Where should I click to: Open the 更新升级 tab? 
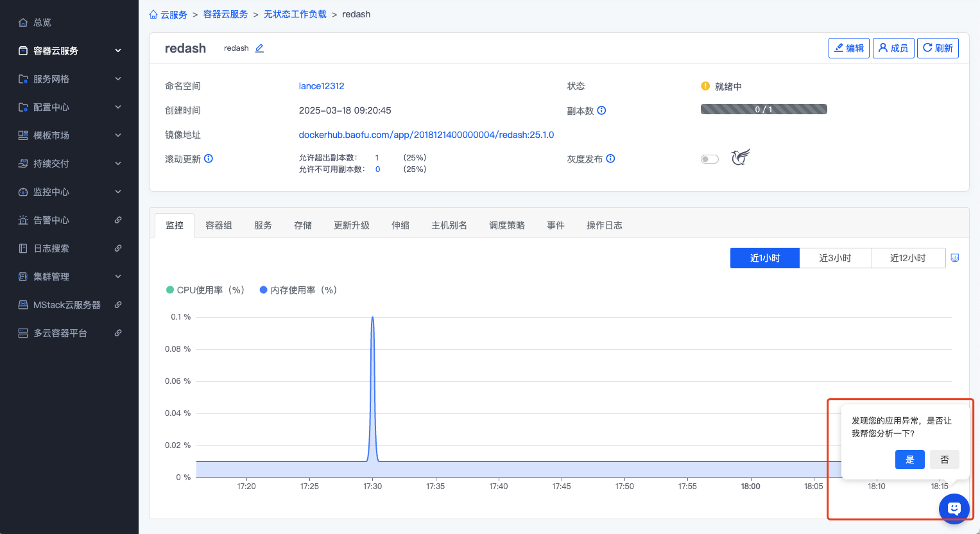pos(352,225)
